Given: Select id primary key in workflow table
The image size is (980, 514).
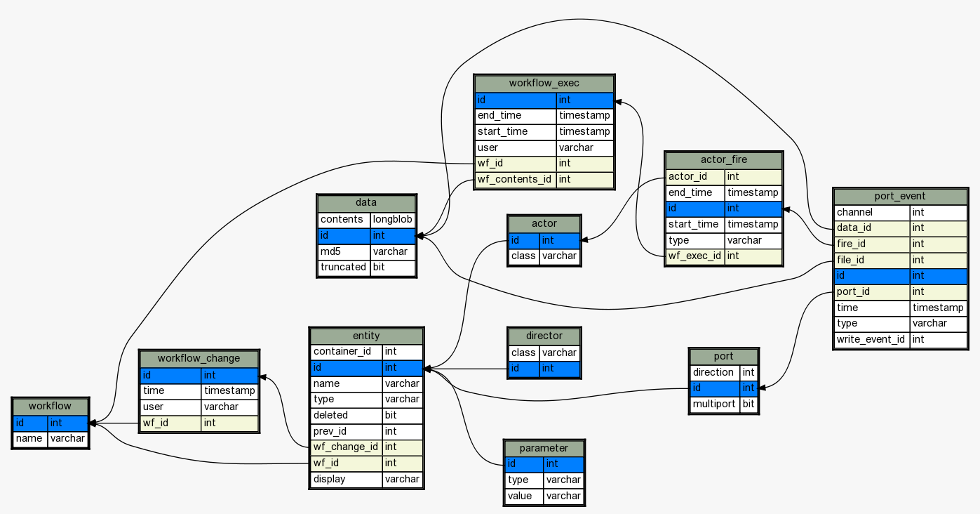Looking at the screenshot, I should (x=51, y=423).
